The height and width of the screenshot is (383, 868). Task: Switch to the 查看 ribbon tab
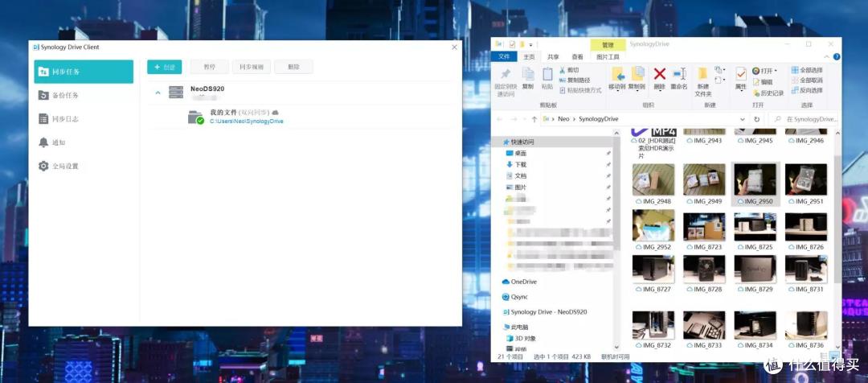[577, 56]
